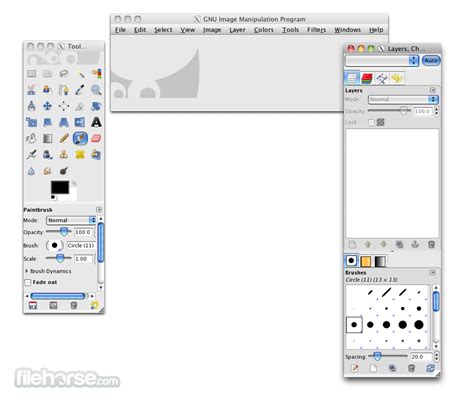This screenshot has height=402, width=474.
Task: Select the Fuzzy Select wand tool
Action: click(x=80, y=73)
